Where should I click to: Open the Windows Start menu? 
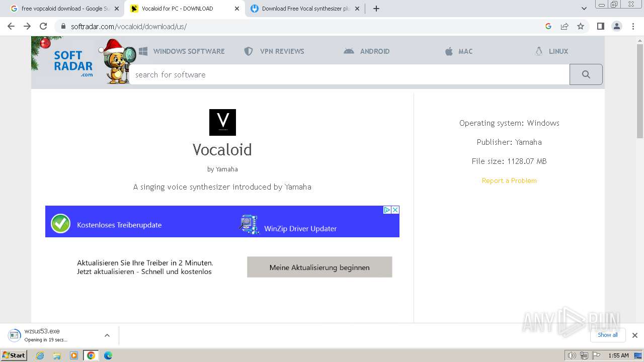coord(14,355)
